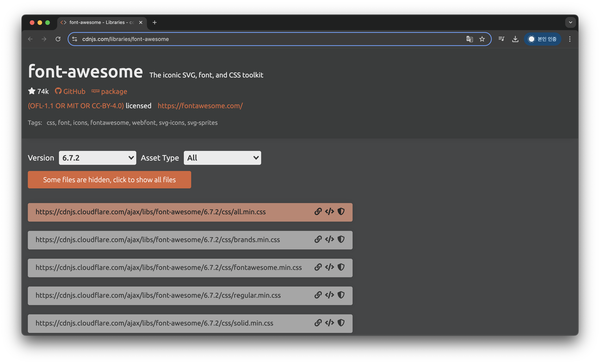Click the fontawesome tag text
The height and width of the screenshot is (364, 600).
click(x=110, y=122)
